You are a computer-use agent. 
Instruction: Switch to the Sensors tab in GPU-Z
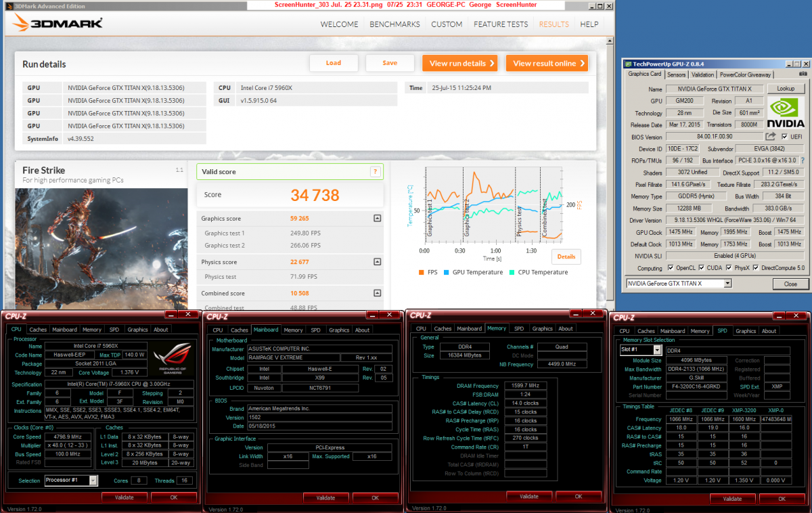coord(676,74)
